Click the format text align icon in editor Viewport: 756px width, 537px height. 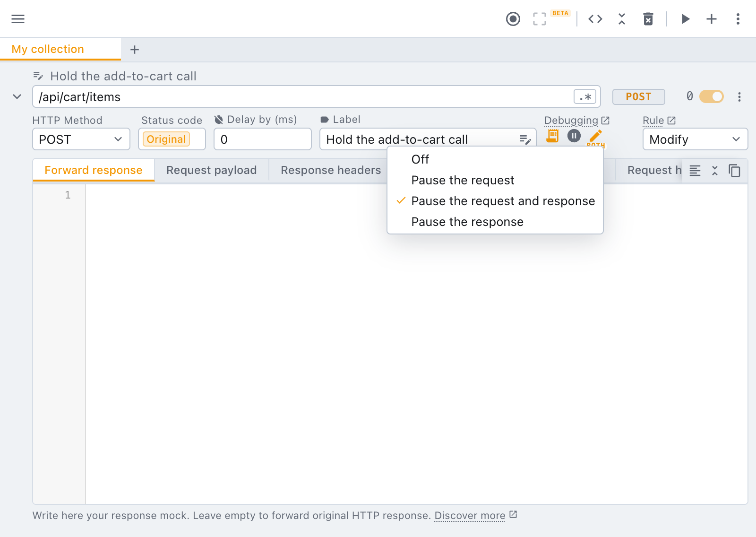pos(695,171)
